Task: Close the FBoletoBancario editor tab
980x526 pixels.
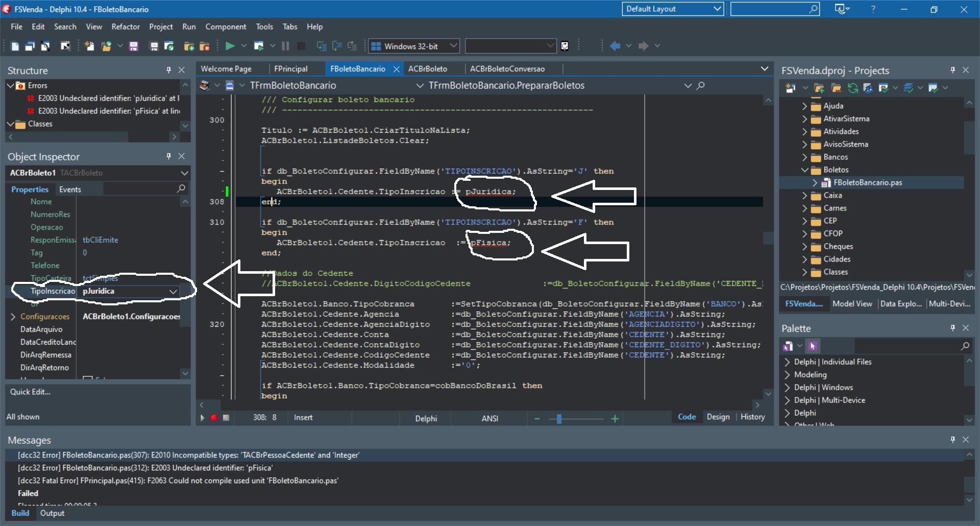Action: (x=396, y=69)
